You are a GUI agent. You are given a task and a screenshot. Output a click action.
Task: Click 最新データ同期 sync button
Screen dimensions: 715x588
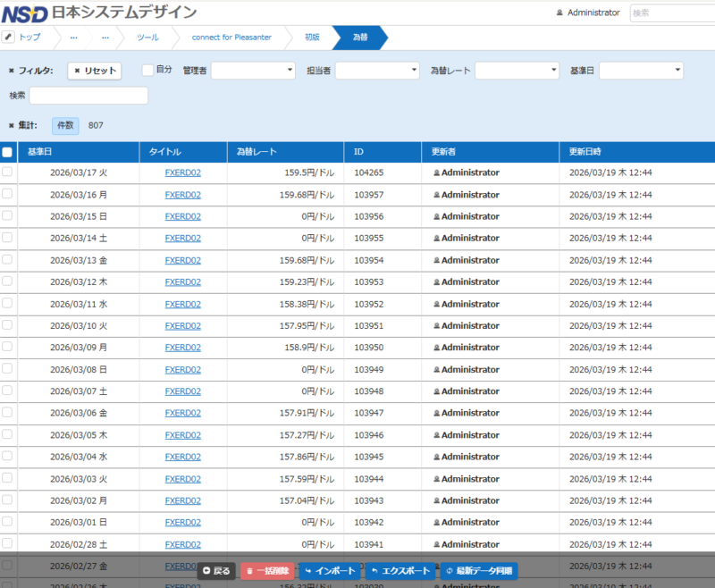[x=478, y=570]
